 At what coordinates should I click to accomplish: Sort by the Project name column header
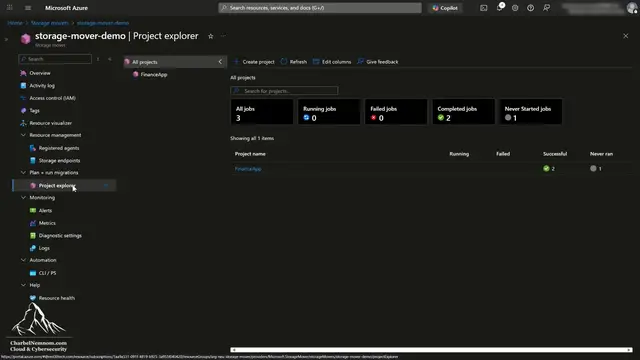pos(250,154)
